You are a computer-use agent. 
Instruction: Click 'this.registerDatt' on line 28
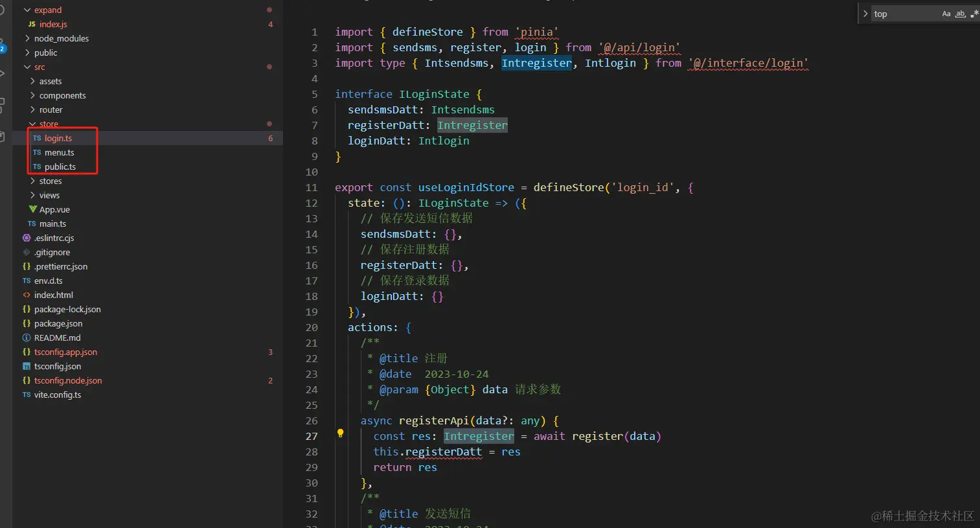tap(427, 452)
